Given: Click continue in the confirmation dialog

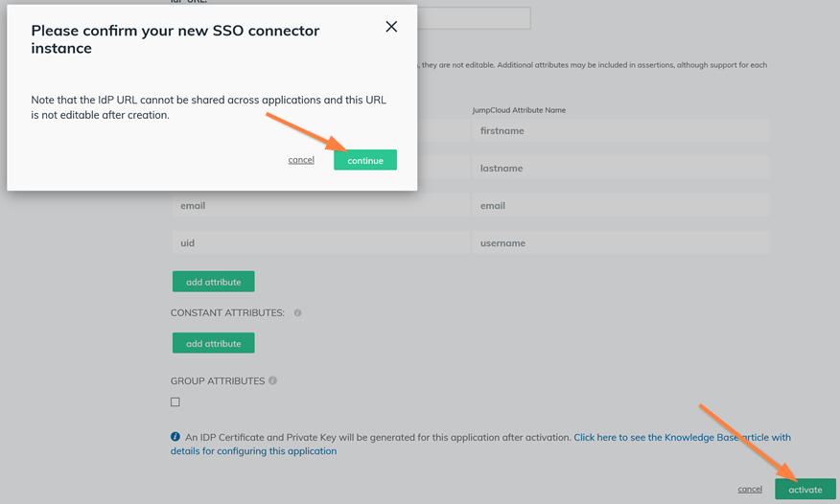Looking at the screenshot, I should point(364,160).
